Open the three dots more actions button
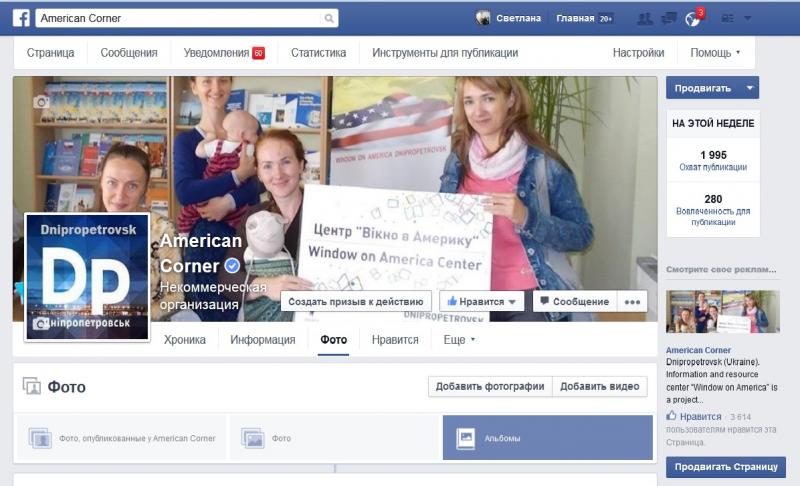The image size is (800, 486). (x=632, y=302)
